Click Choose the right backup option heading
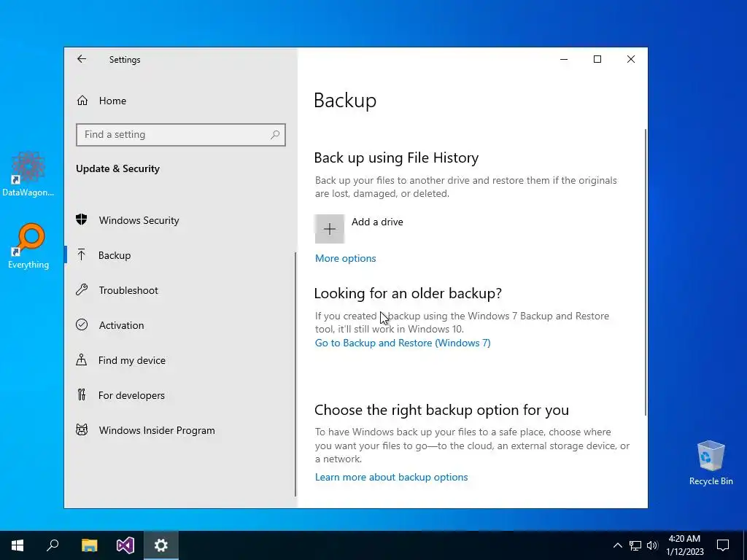747x560 pixels. pyautogui.click(x=441, y=410)
